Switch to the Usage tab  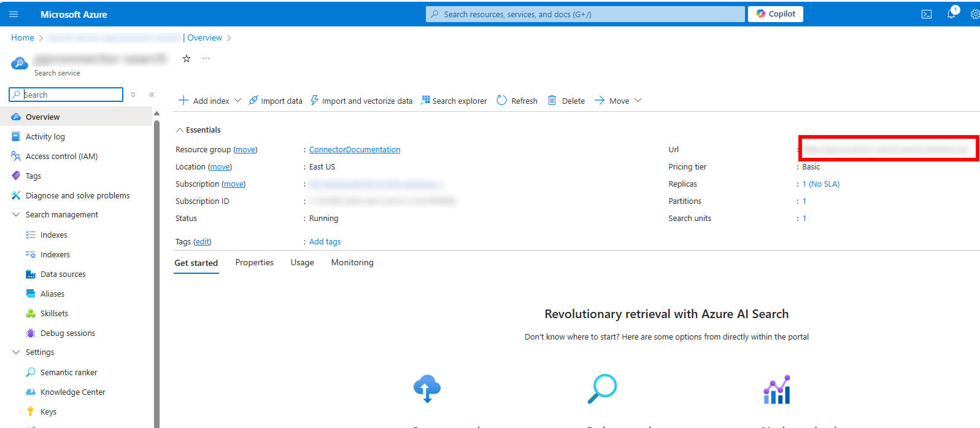303,262
